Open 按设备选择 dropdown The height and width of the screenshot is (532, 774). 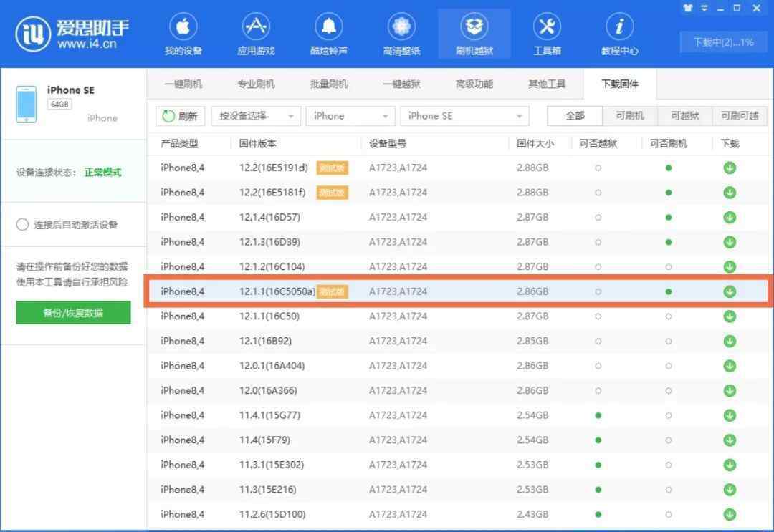(256, 116)
